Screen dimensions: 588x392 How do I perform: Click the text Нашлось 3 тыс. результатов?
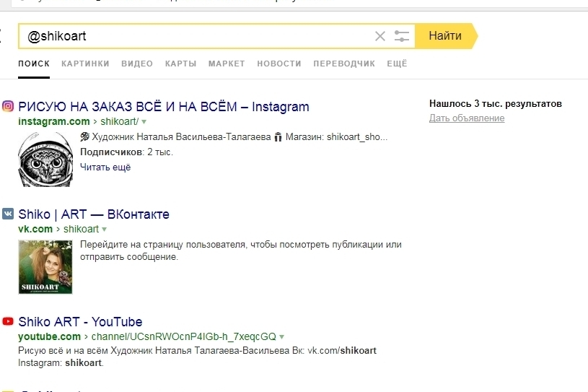tap(496, 104)
